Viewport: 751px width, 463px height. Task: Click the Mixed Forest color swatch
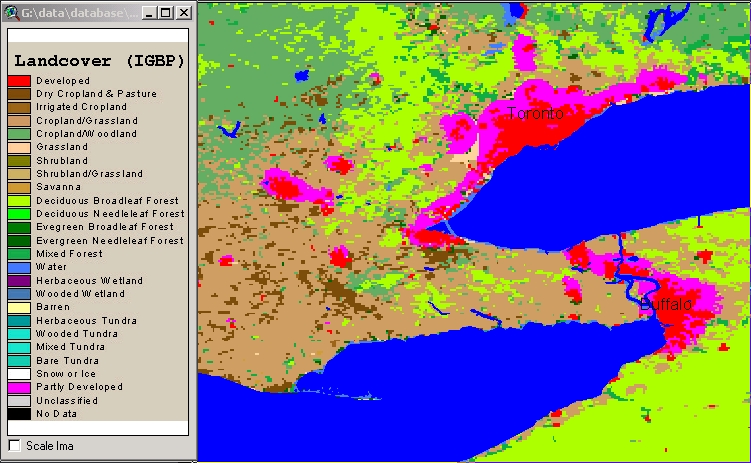pyautogui.click(x=19, y=254)
